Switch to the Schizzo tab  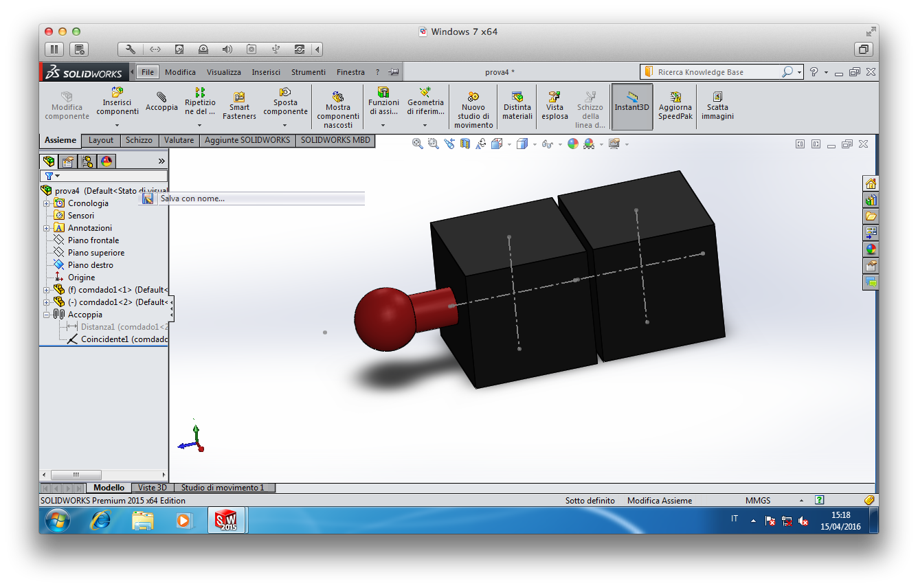point(139,140)
